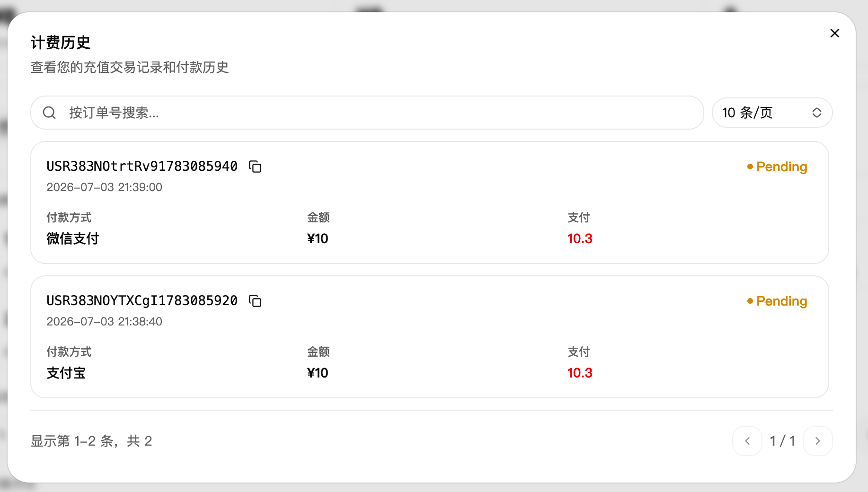Open the 10 条/页 page size dropdown
The width and height of the screenshot is (868, 492).
772,113
